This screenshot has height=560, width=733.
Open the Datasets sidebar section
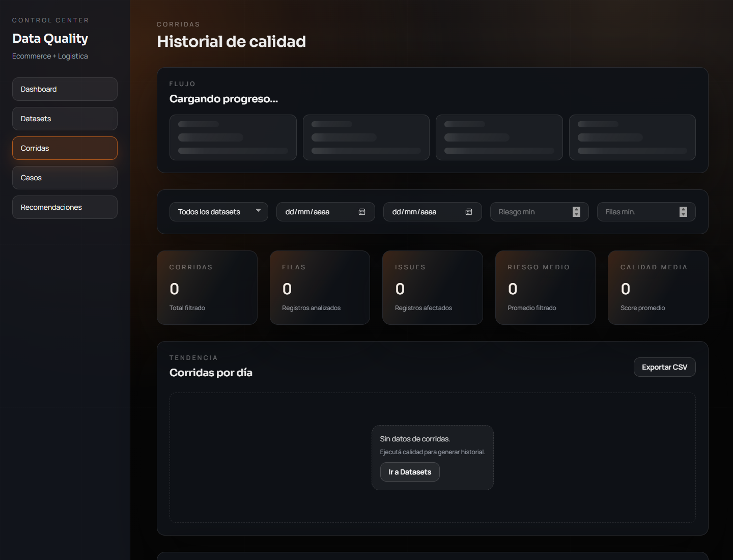[x=65, y=119]
